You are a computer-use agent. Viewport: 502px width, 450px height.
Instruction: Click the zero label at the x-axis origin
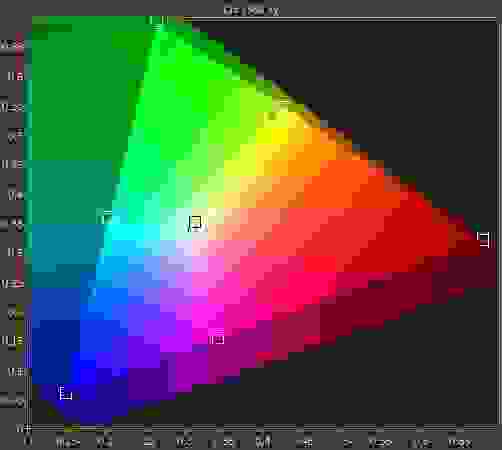28,441
